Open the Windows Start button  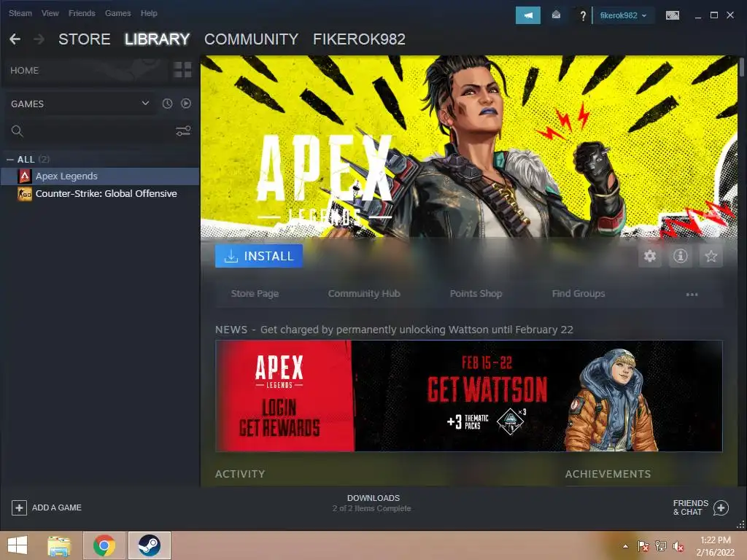click(18, 545)
